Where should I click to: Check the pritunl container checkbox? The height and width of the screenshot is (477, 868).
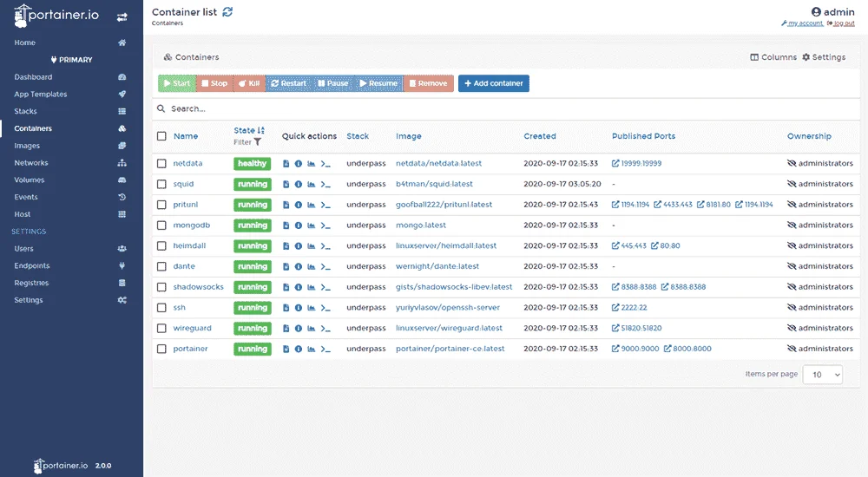tap(161, 205)
